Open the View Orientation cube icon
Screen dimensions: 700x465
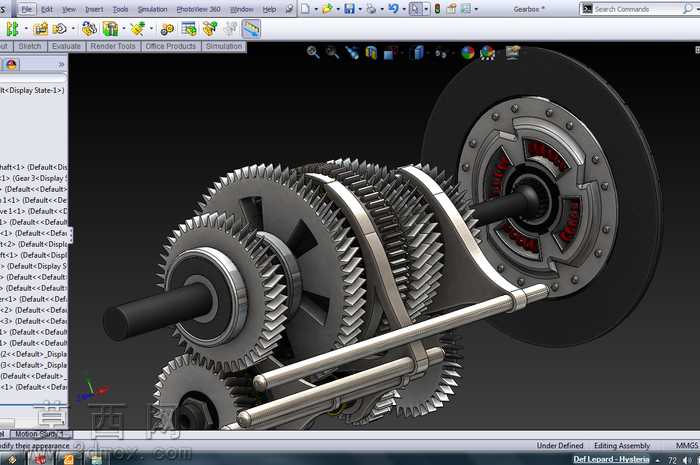pos(391,53)
